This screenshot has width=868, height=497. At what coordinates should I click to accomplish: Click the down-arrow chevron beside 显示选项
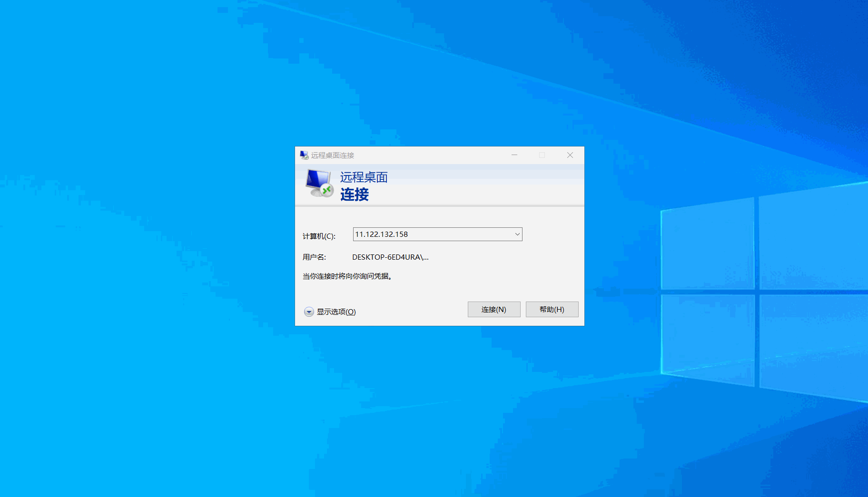click(309, 312)
